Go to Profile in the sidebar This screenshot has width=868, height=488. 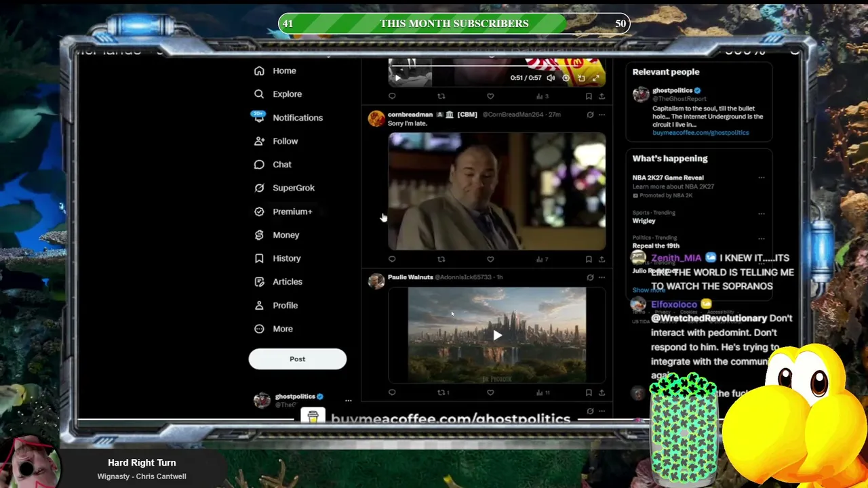275,305
